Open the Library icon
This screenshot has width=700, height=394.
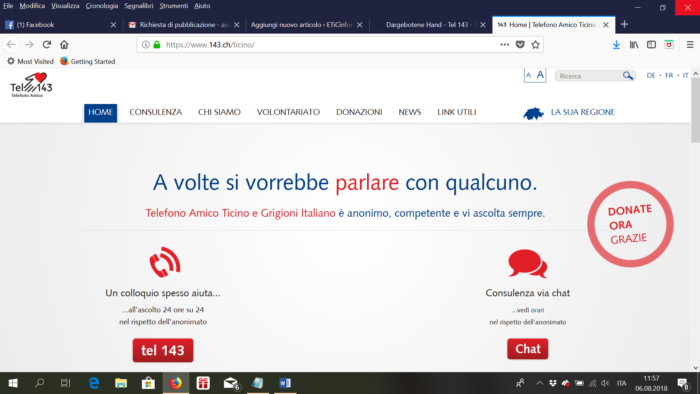(x=634, y=45)
